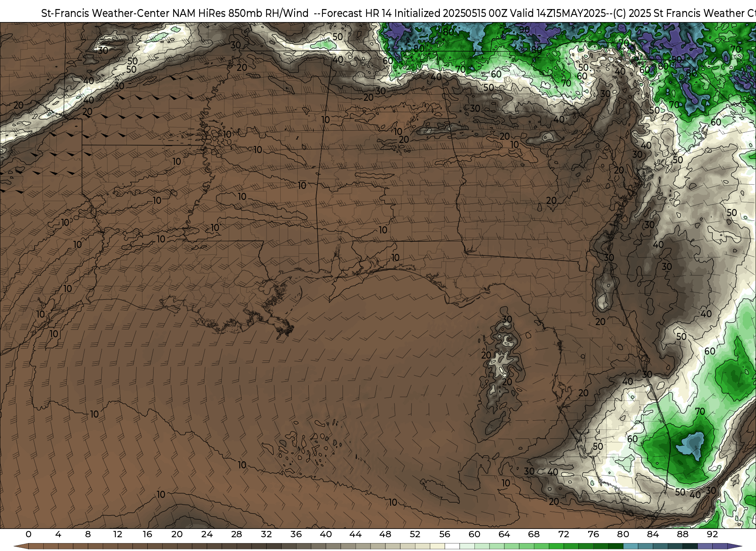Click the colorbar tick label '4'
The height and width of the screenshot is (551, 756).
pos(58,534)
